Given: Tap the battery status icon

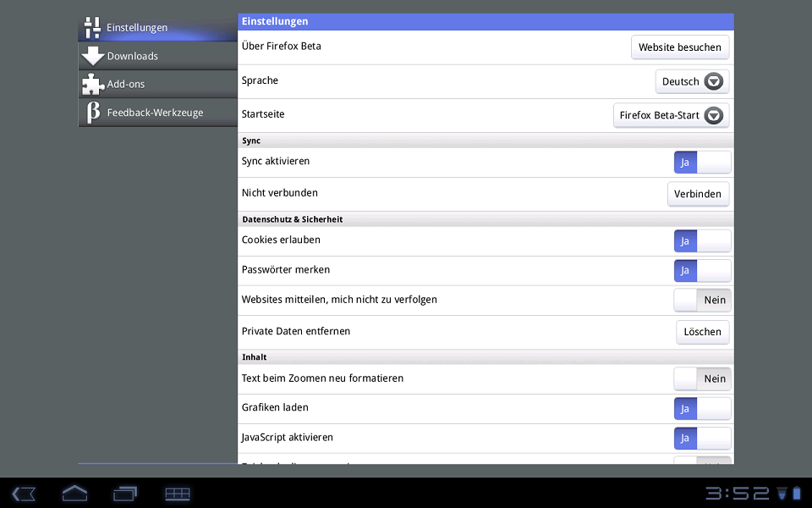Looking at the screenshot, I should pos(797,493).
